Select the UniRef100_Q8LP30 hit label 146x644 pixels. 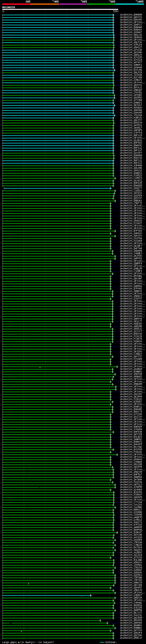(x=131, y=42)
